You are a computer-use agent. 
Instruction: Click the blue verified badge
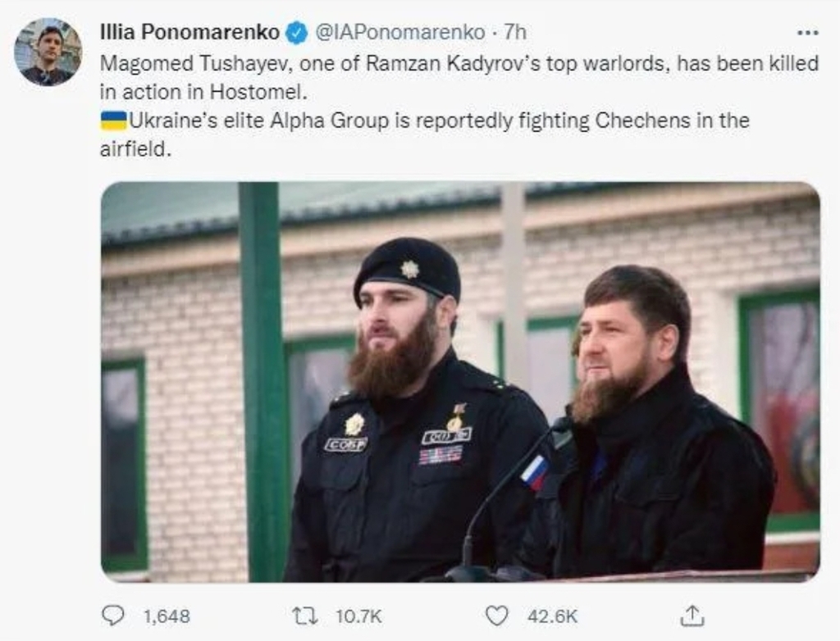pyautogui.click(x=296, y=33)
